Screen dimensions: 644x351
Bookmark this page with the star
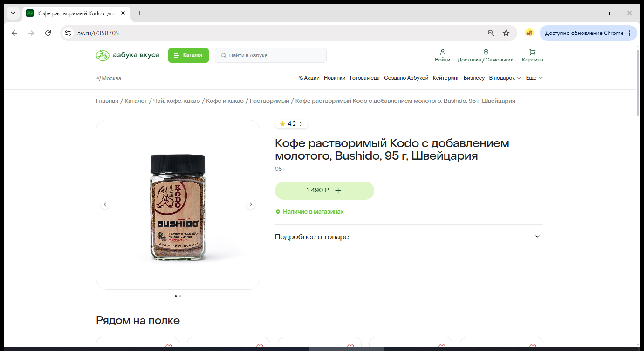click(506, 33)
